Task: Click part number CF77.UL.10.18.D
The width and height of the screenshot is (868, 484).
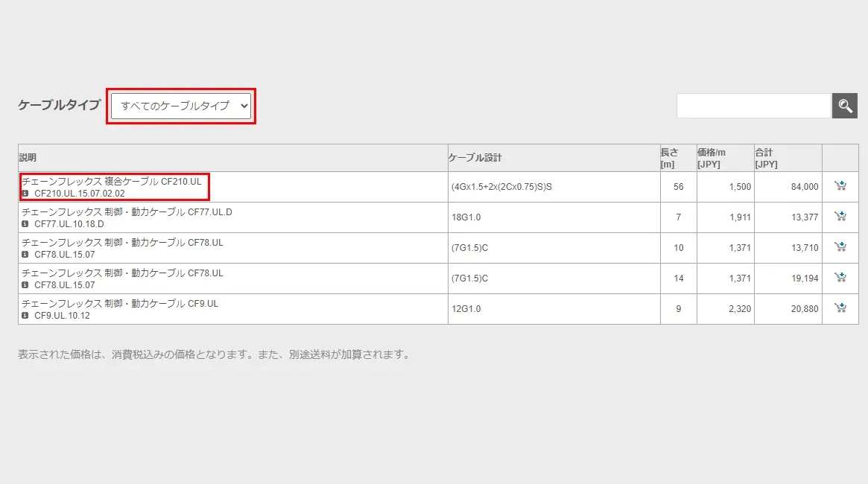Action: [69, 224]
